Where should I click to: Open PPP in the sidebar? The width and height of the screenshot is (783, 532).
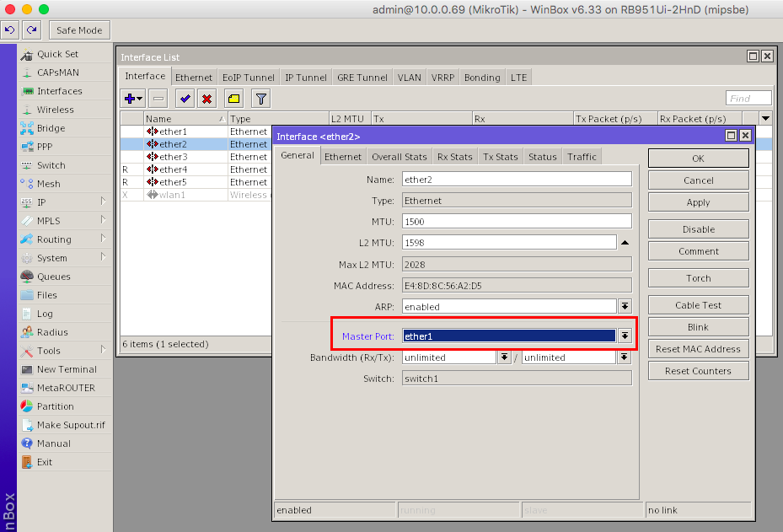click(44, 147)
